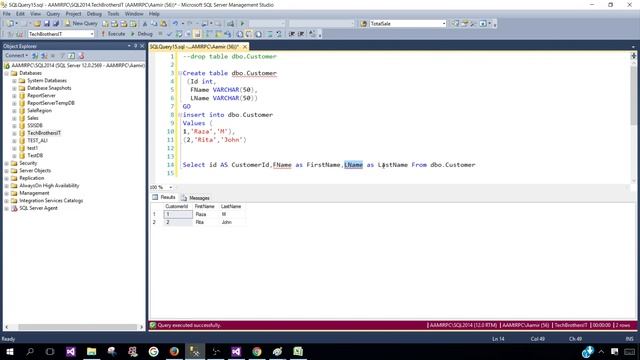Select the ReportServer database
Viewport: 640px width, 360px height.
[41, 96]
